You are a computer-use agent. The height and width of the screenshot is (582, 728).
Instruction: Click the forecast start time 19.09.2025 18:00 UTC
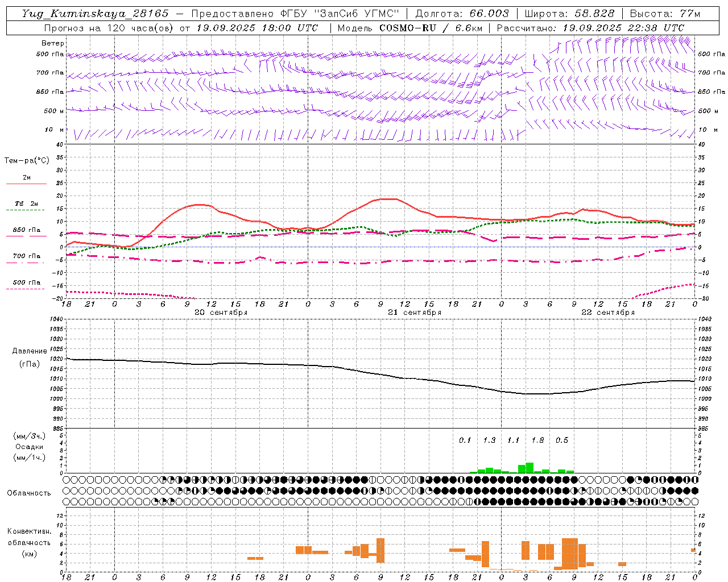click(257, 28)
